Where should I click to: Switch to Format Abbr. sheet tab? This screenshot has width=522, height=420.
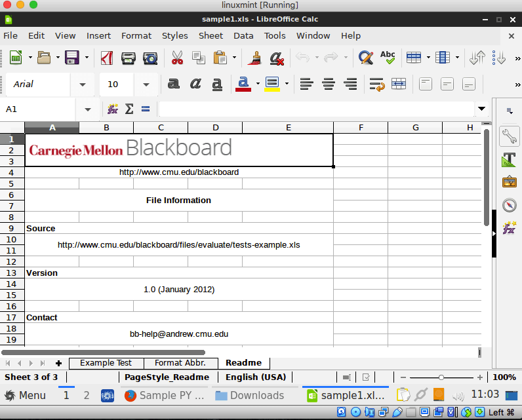coord(180,363)
